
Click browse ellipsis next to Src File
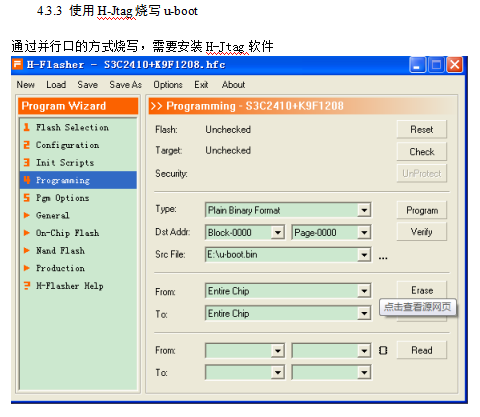click(x=383, y=258)
